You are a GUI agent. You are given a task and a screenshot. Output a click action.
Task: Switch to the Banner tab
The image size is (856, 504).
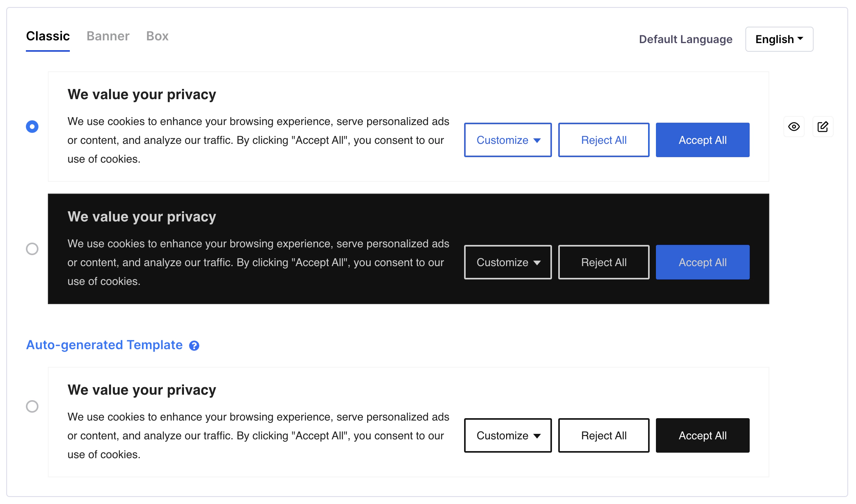click(x=108, y=36)
